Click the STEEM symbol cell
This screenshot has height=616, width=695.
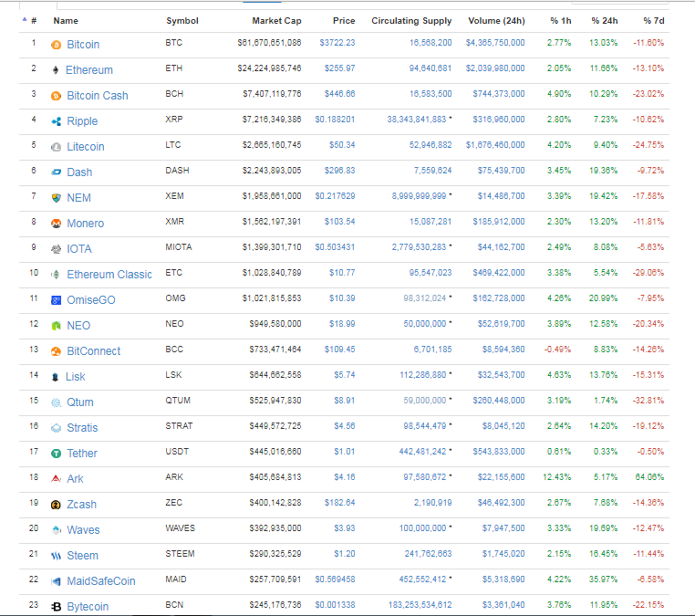[180, 554]
